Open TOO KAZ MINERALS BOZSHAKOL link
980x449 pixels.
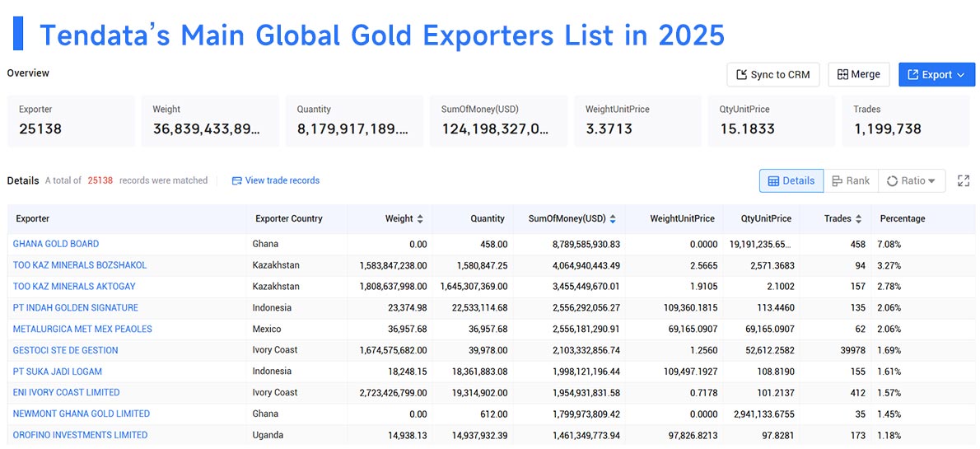(80, 265)
